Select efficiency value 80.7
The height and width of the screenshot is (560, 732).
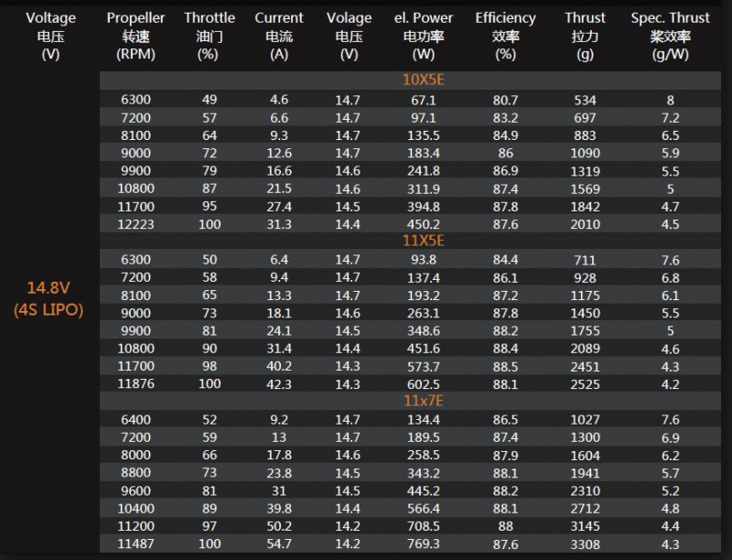pyautogui.click(x=506, y=100)
